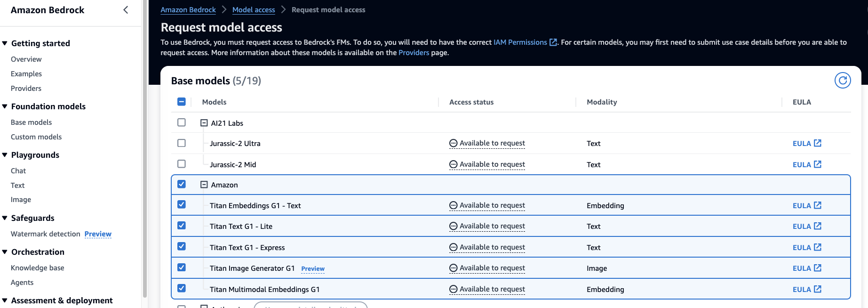Open Overview in the sidebar

pyautogui.click(x=26, y=59)
